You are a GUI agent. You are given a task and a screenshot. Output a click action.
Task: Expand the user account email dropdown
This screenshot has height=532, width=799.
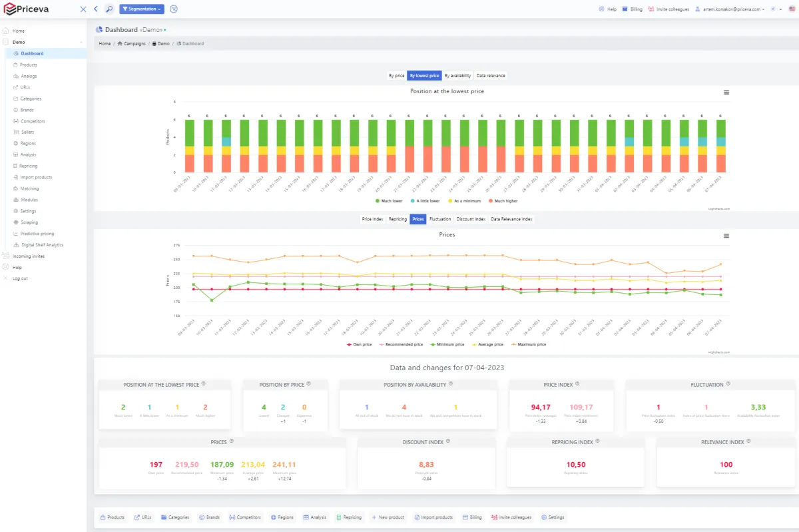coord(729,9)
